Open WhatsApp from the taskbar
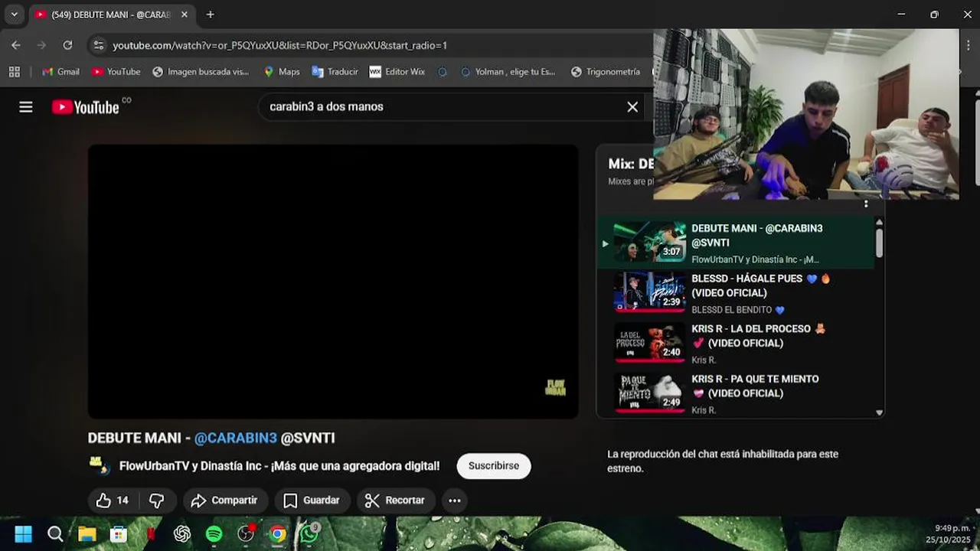Screen dimensions: 980x551 pyautogui.click(x=309, y=533)
